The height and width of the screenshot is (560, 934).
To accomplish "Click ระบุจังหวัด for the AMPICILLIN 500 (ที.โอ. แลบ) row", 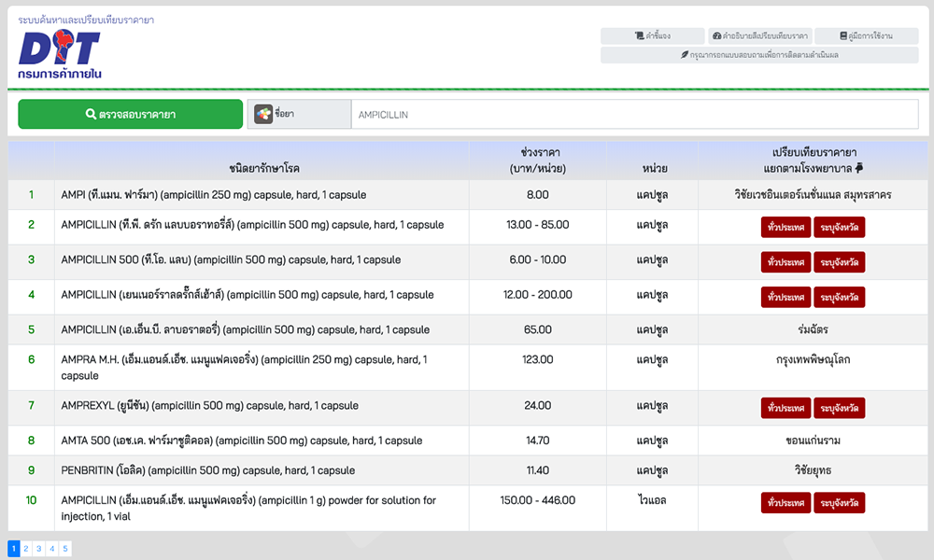I will click(840, 262).
